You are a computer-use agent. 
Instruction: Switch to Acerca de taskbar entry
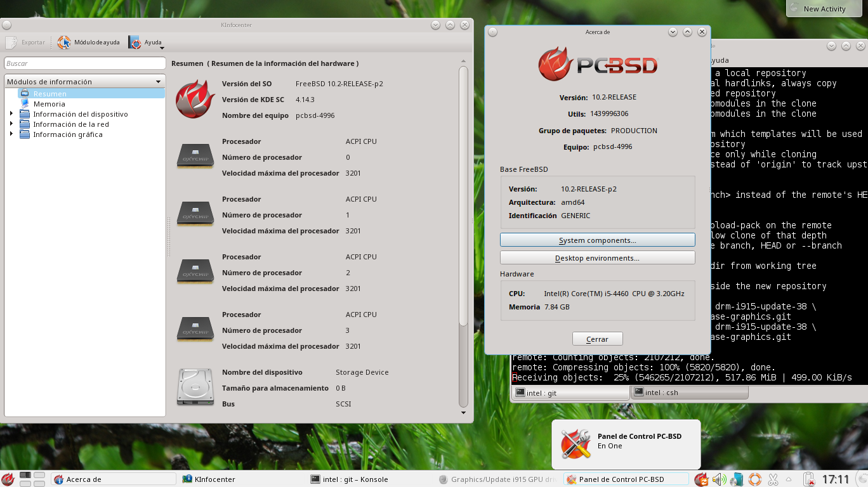[113, 479]
